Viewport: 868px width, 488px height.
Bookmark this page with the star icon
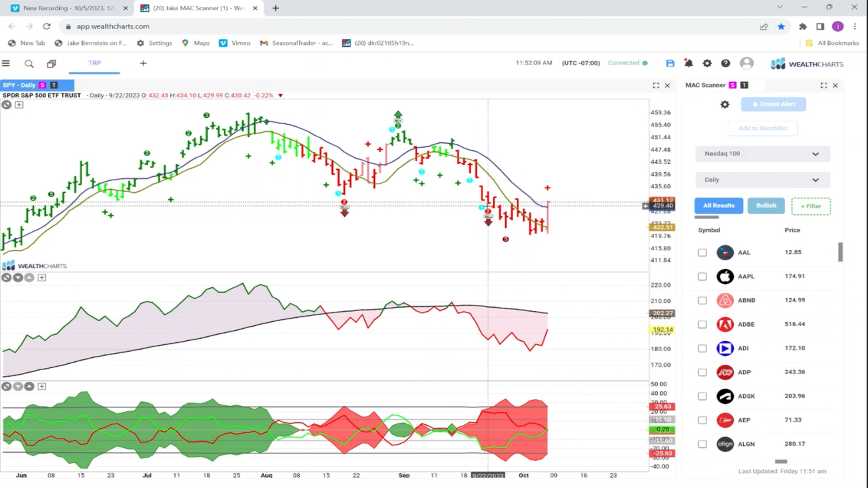click(x=781, y=27)
